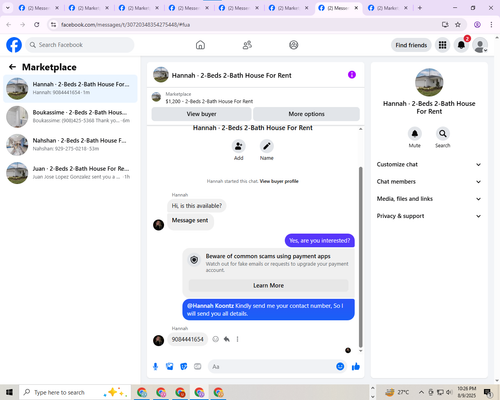Click the chat vertical scrollbar
The image size is (500, 400).
(x=360, y=257)
